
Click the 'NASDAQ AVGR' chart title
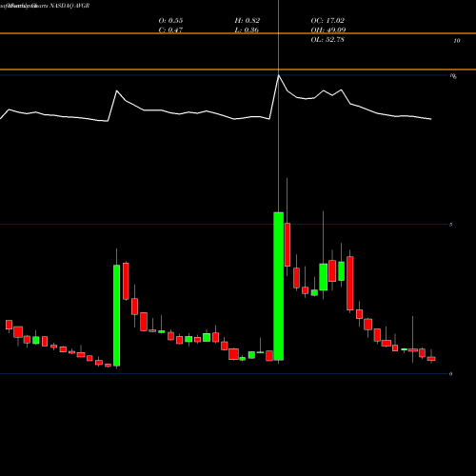69,6
